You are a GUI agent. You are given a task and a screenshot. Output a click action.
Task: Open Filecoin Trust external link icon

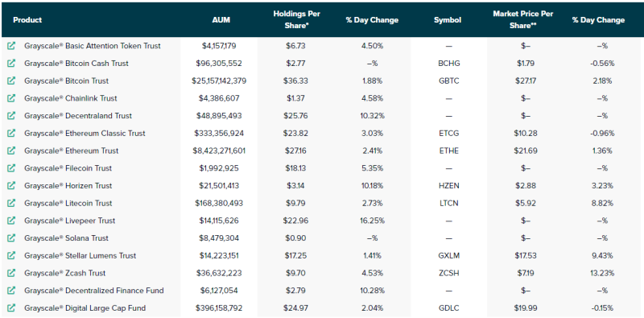coord(11,168)
